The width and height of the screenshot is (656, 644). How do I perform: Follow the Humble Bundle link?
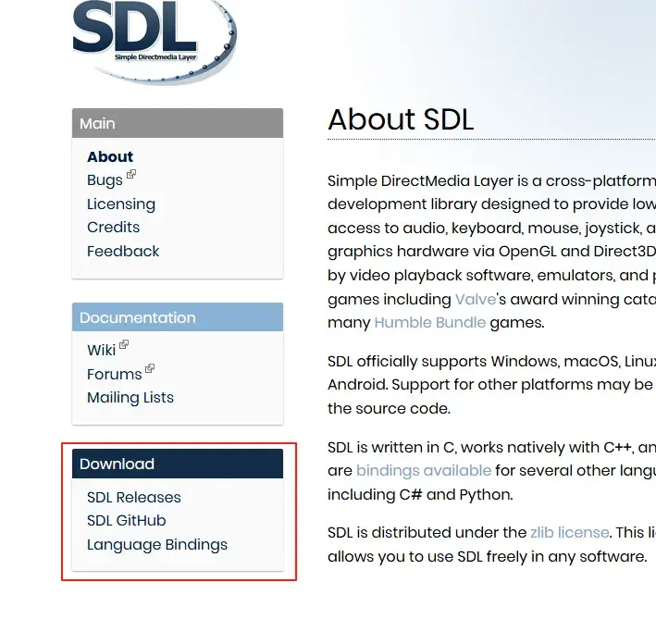pyautogui.click(x=429, y=323)
